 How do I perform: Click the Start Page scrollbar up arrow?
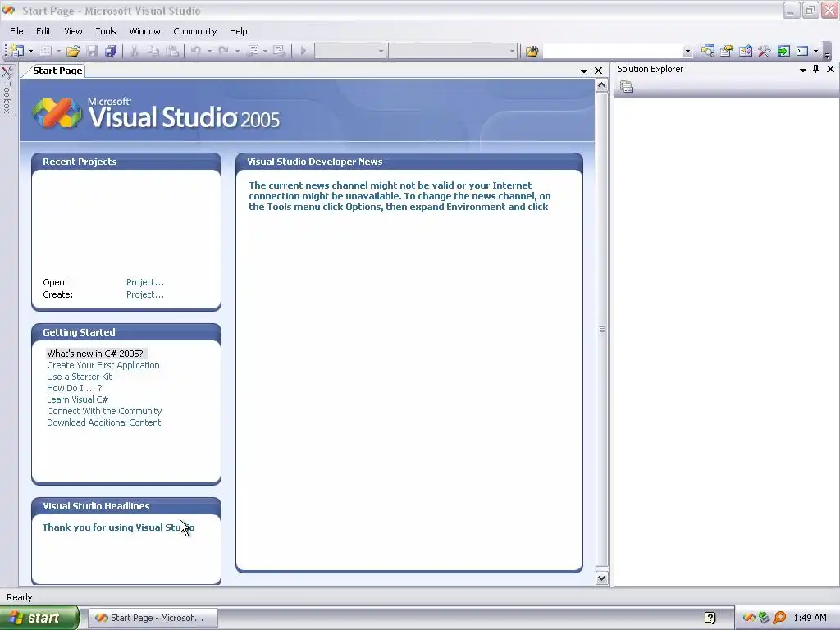coord(601,85)
